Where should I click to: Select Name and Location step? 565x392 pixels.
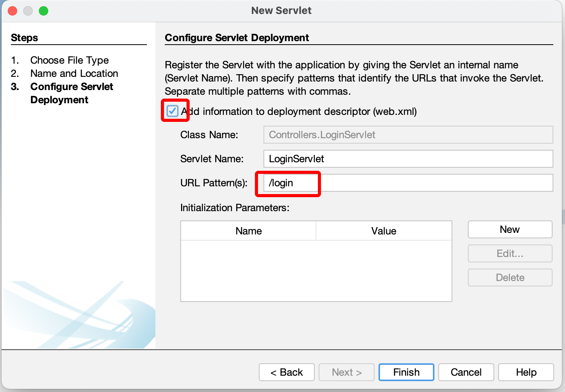point(74,73)
